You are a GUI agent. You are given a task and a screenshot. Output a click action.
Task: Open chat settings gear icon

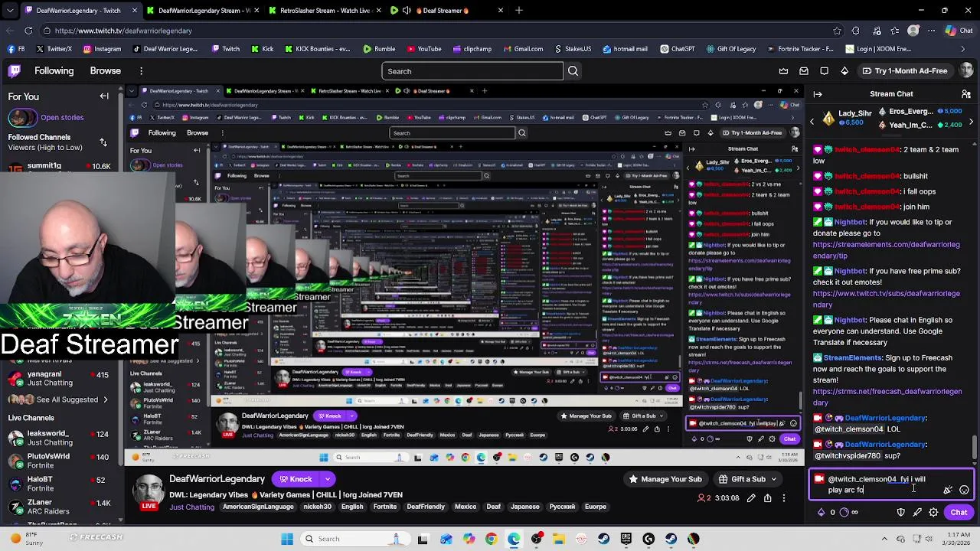pyautogui.click(x=933, y=512)
